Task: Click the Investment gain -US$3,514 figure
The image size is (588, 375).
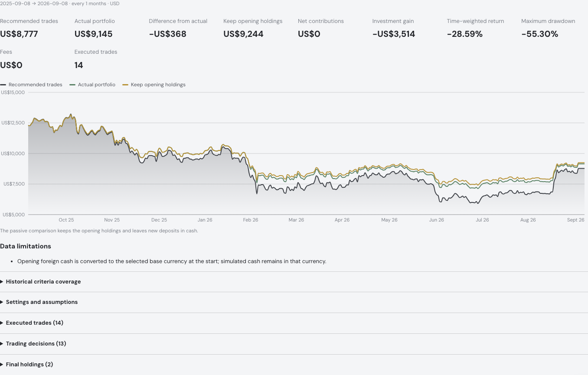Action: pyautogui.click(x=394, y=34)
